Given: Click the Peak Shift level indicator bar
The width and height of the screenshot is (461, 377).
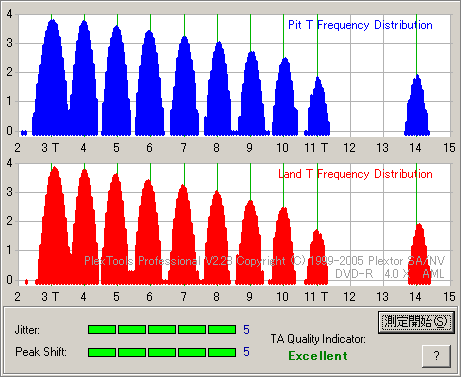Looking at the screenshot, I should click(x=162, y=352).
